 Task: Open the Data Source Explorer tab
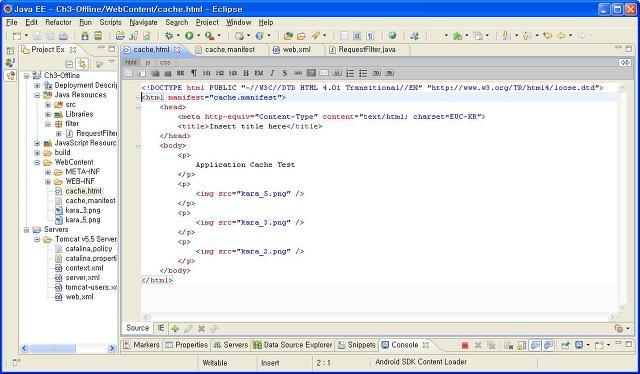[293, 345]
